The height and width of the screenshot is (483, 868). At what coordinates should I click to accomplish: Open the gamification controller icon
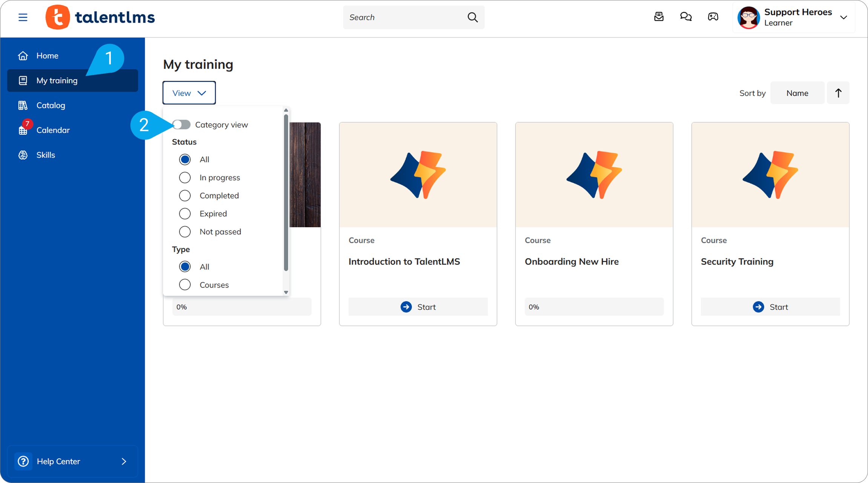tap(713, 17)
